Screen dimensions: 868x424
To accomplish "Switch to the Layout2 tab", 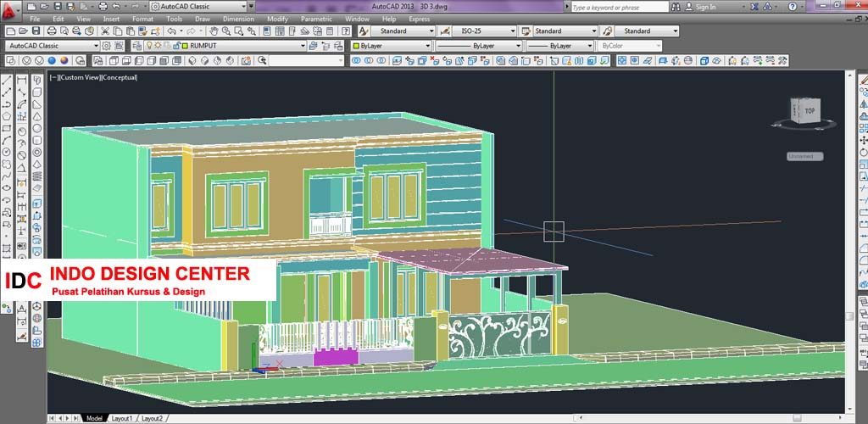I will pos(153,418).
